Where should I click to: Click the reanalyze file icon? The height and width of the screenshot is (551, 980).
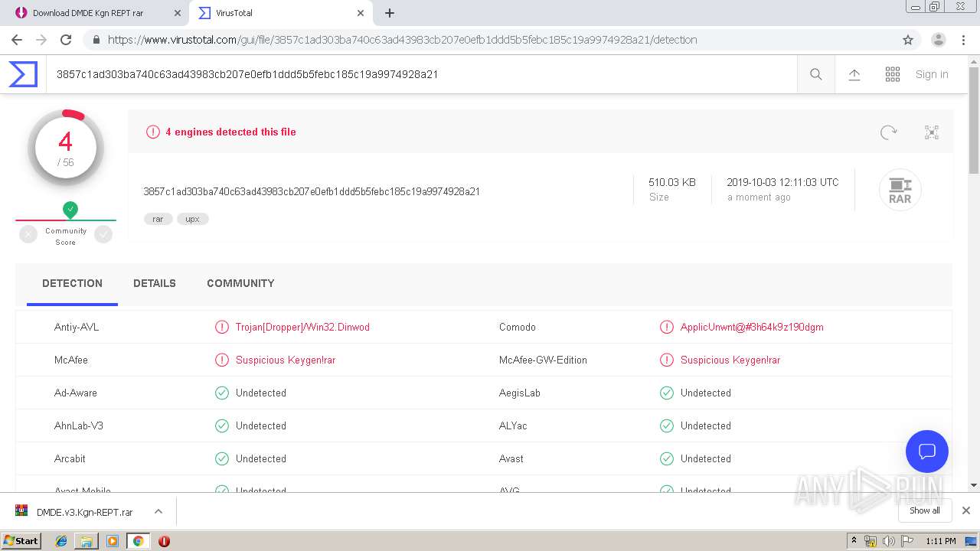(888, 132)
